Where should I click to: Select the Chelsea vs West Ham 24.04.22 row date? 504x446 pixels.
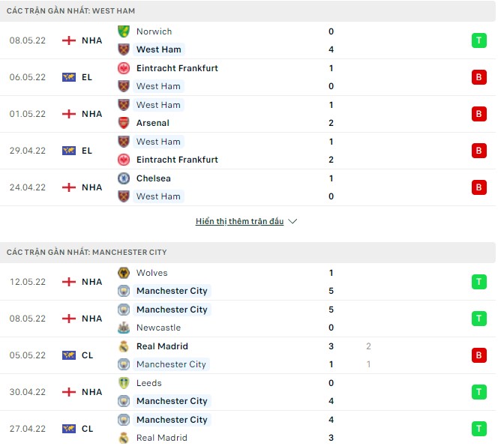27,187
